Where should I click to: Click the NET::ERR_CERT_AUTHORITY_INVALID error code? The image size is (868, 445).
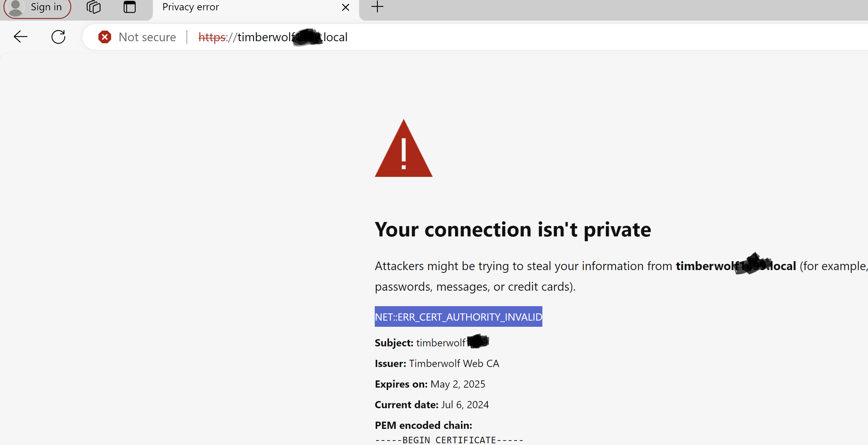458,316
